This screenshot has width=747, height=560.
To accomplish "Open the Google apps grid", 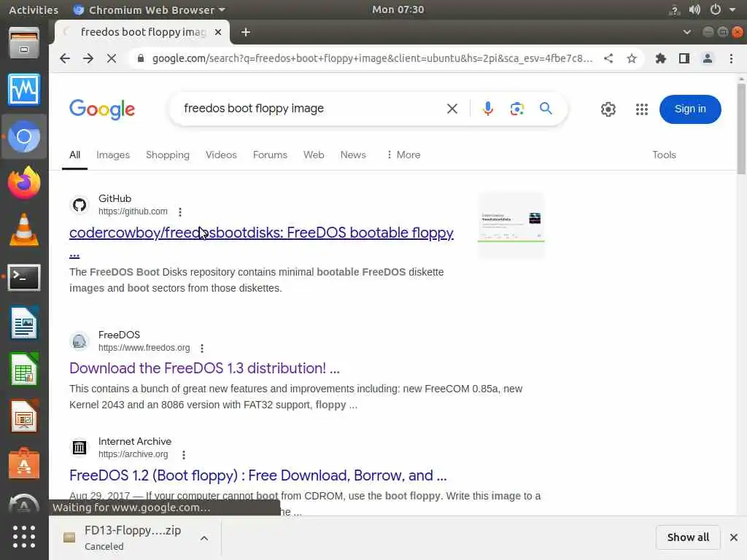I will (642, 109).
